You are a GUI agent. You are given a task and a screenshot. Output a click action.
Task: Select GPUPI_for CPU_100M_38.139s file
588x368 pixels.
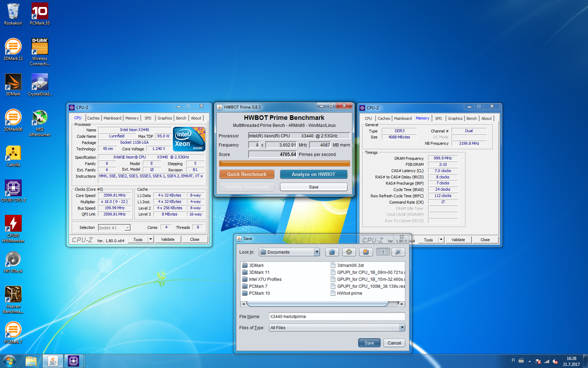click(x=367, y=286)
